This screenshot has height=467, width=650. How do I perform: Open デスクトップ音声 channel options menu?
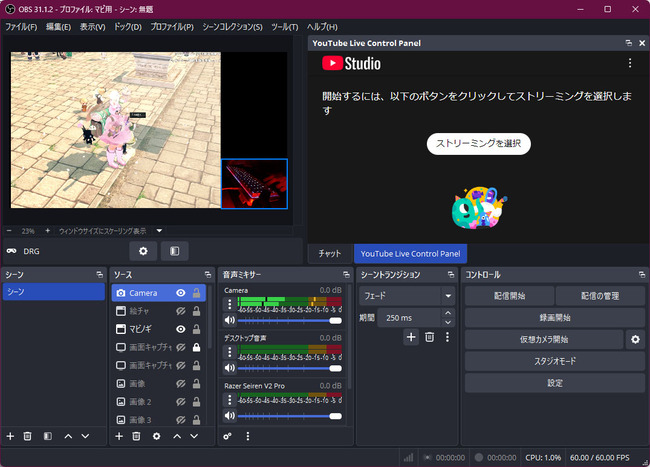pyautogui.click(x=230, y=352)
